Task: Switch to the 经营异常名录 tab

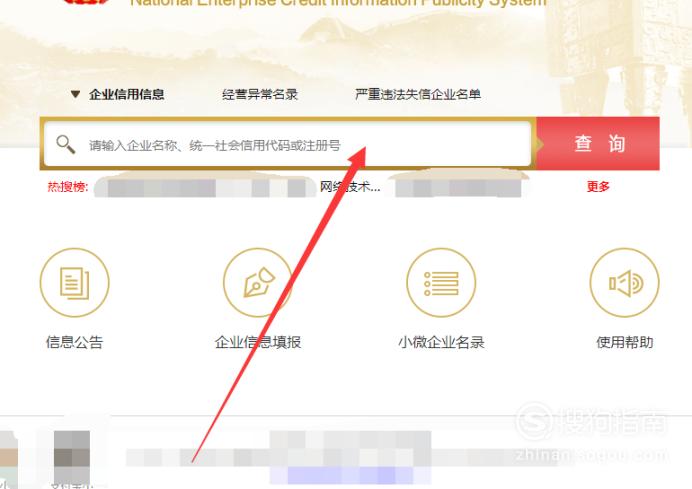Action: (x=260, y=94)
